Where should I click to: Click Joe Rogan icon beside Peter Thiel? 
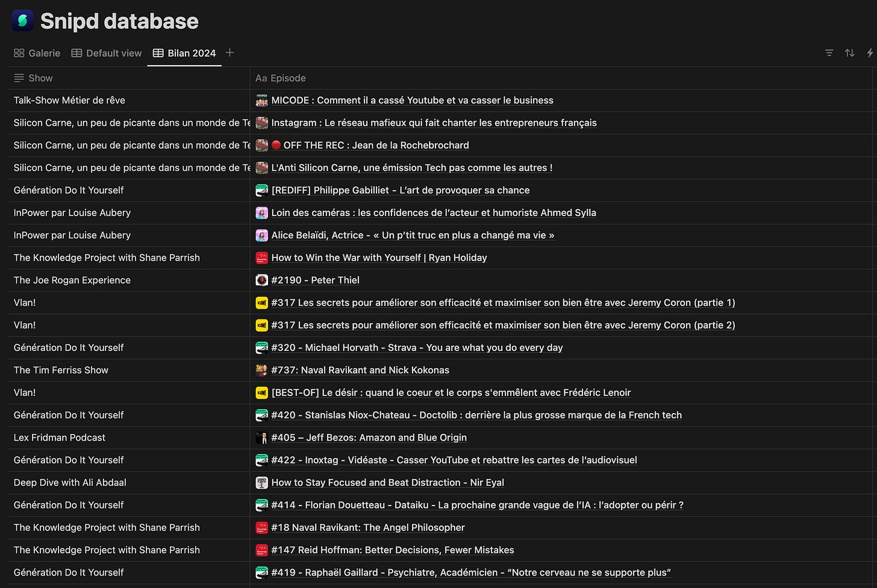point(261,280)
